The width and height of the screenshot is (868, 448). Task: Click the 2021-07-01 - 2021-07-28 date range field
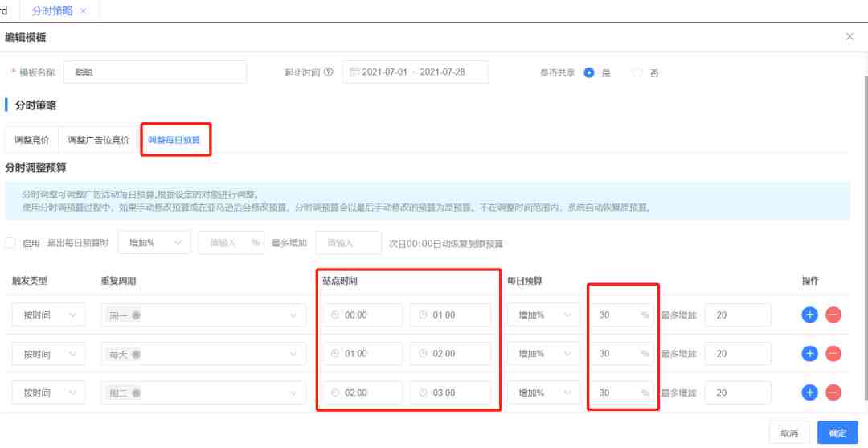point(416,72)
